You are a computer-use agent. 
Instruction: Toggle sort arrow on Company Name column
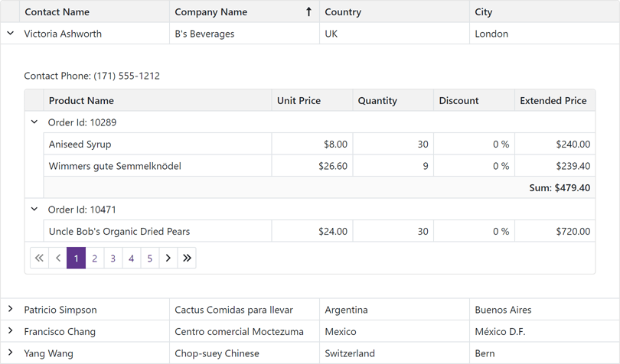[308, 11]
